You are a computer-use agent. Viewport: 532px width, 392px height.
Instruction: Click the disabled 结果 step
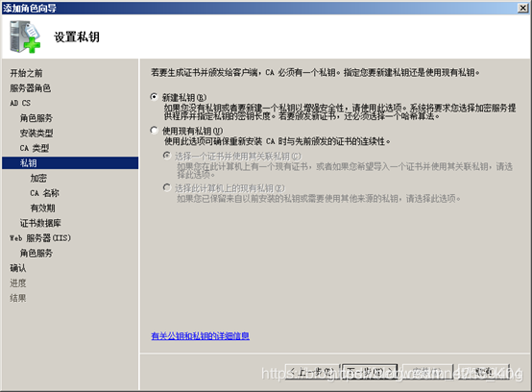coord(18,298)
